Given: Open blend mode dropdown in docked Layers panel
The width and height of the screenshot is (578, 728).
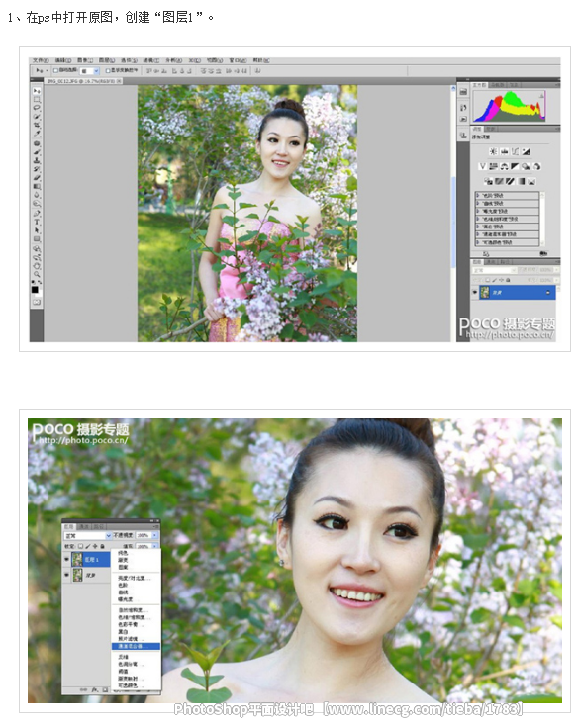Looking at the screenshot, I should coord(494,270).
